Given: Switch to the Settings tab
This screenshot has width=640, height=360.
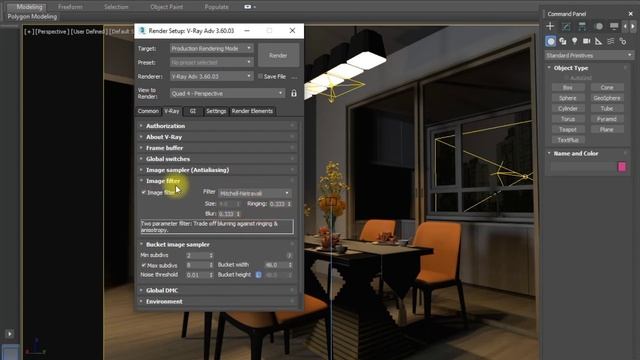Looking at the screenshot, I should [x=216, y=111].
